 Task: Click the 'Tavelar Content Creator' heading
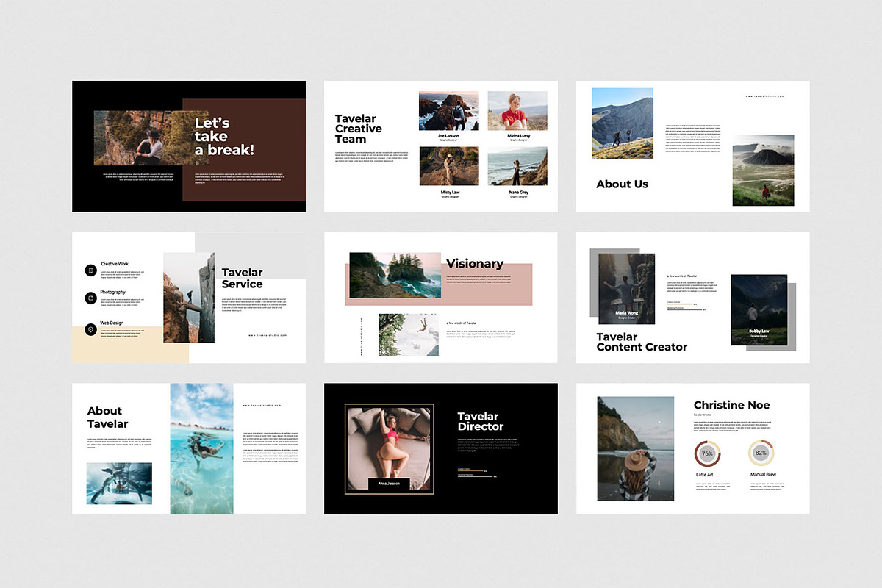coord(642,342)
